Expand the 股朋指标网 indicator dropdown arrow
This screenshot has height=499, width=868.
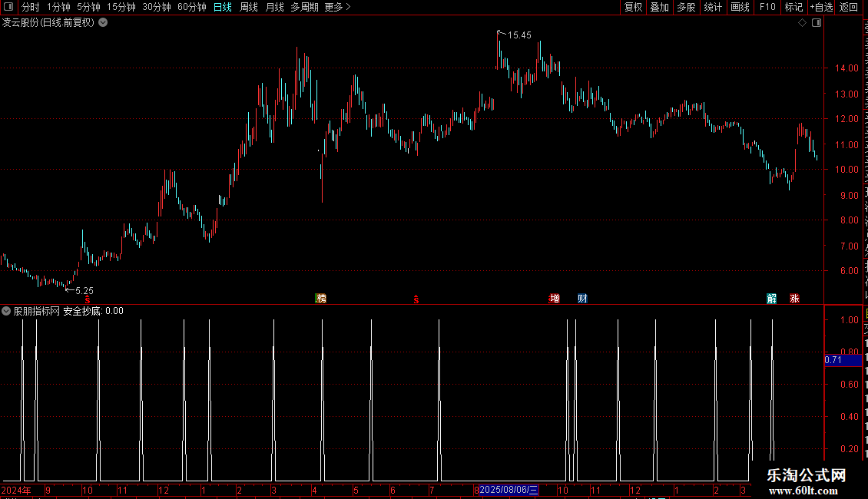tap(6, 311)
